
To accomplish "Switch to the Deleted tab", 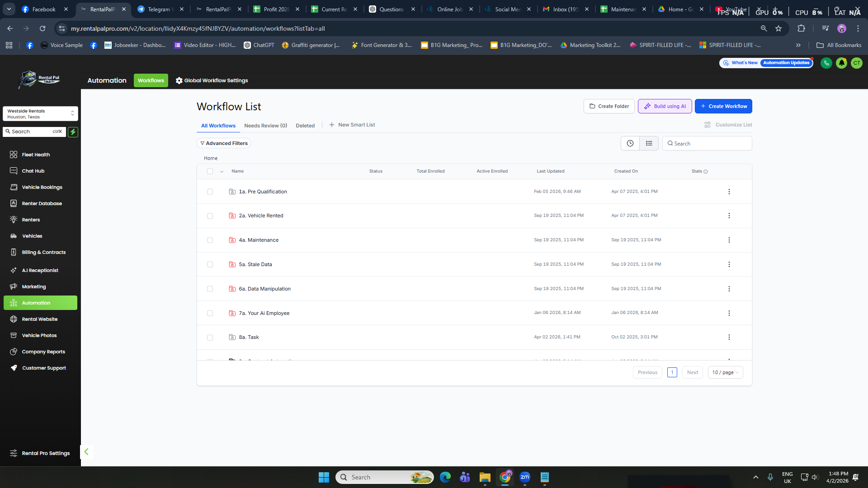I will coord(305,126).
